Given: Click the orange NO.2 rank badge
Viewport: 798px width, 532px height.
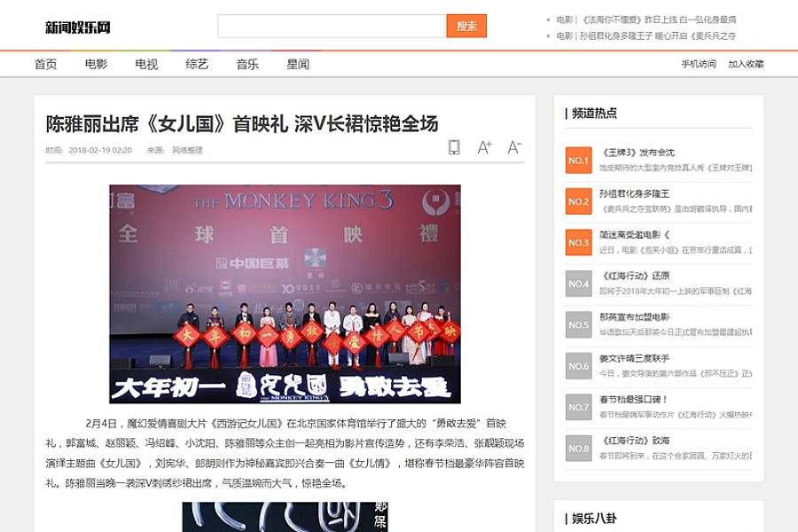Looking at the screenshot, I should [579, 201].
